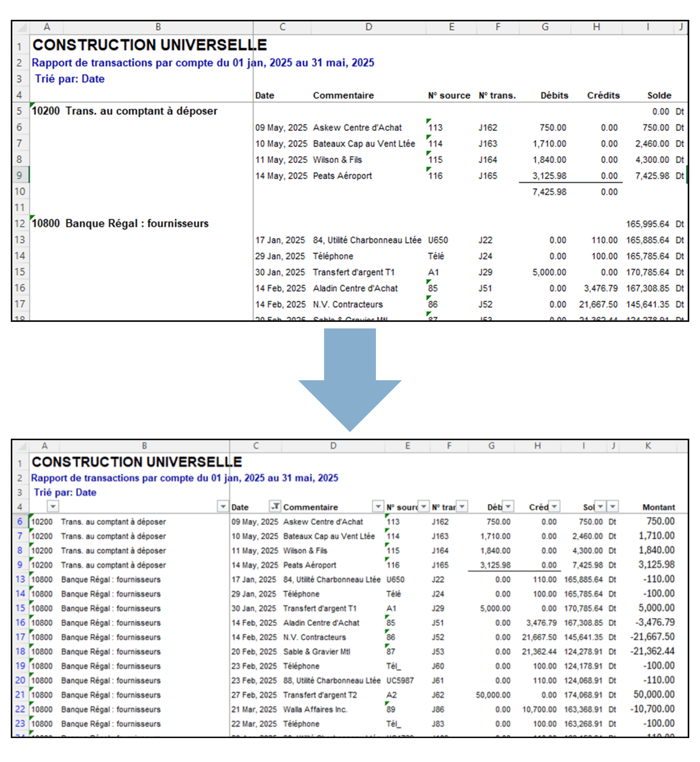Open the Commentaire filter dropdown
The height and width of the screenshot is (762, 700).
377,506
